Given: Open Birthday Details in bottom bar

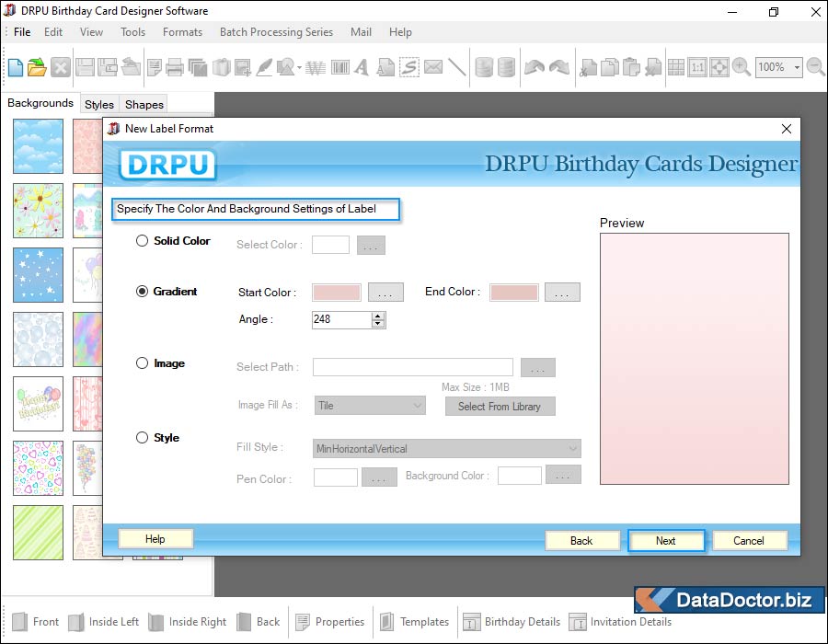Looking at the screenshot, I should (512, 622).
